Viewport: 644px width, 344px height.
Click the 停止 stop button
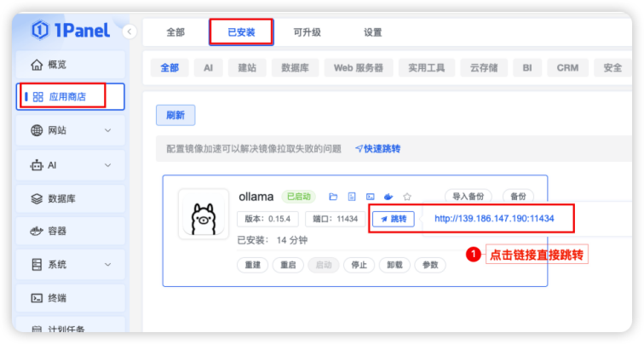(x=359, y=265)
